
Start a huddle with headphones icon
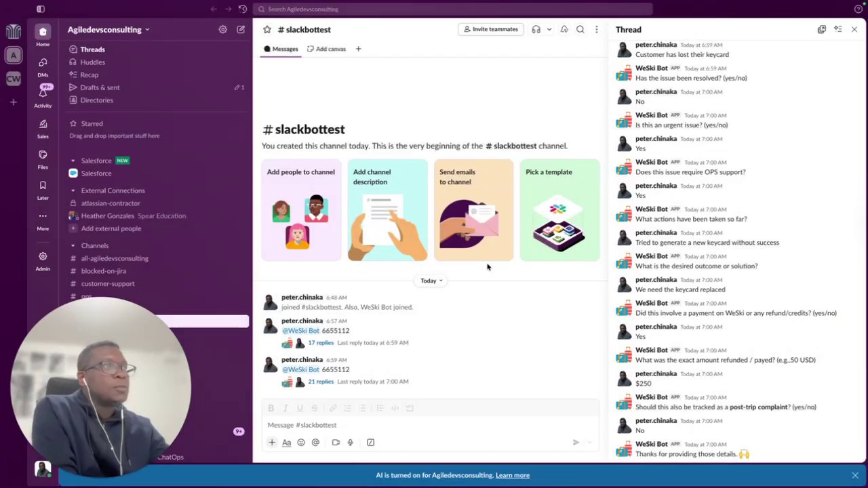536,30
